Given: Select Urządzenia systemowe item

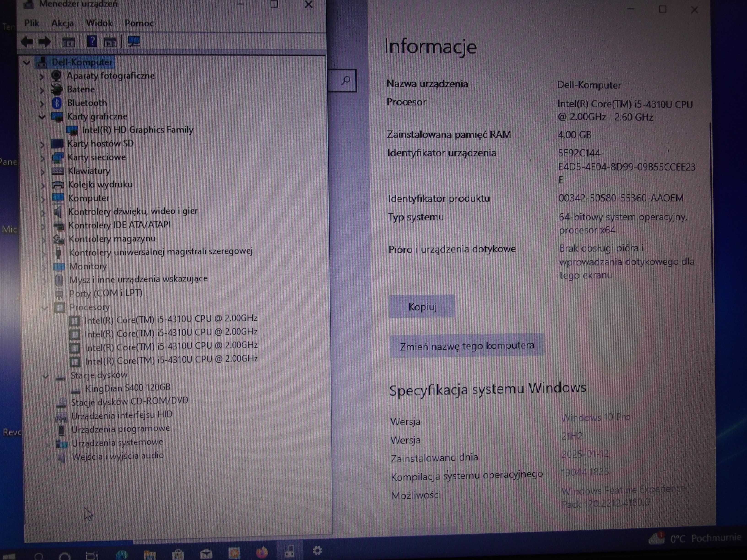Looking at the screenshot, I should point(118,442).
